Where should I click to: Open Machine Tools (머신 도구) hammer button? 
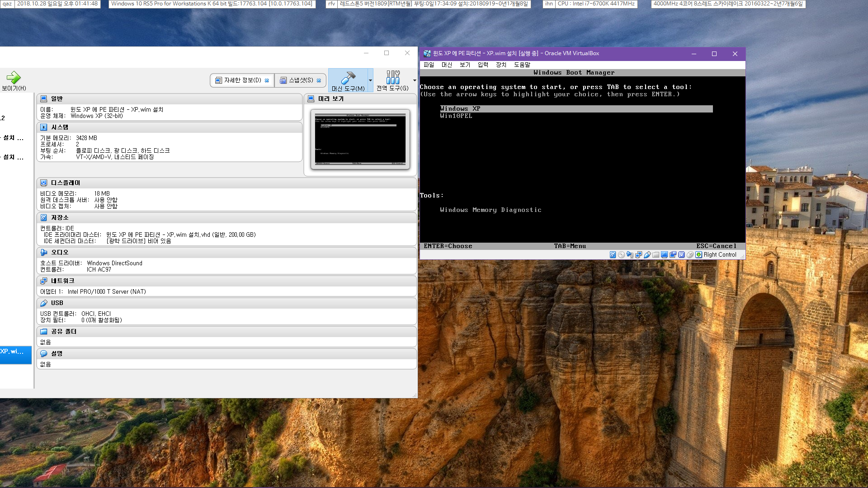coord(348,81)
